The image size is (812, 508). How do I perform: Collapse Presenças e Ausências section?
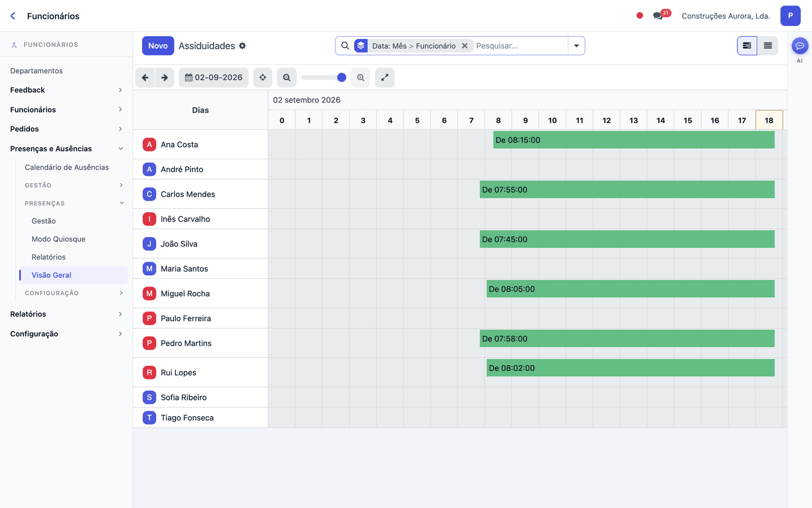point(66,149)
